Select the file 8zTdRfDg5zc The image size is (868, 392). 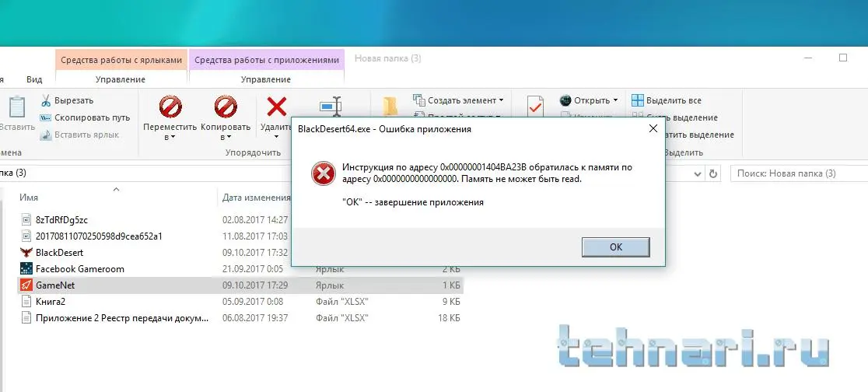(x=61, y=220)
